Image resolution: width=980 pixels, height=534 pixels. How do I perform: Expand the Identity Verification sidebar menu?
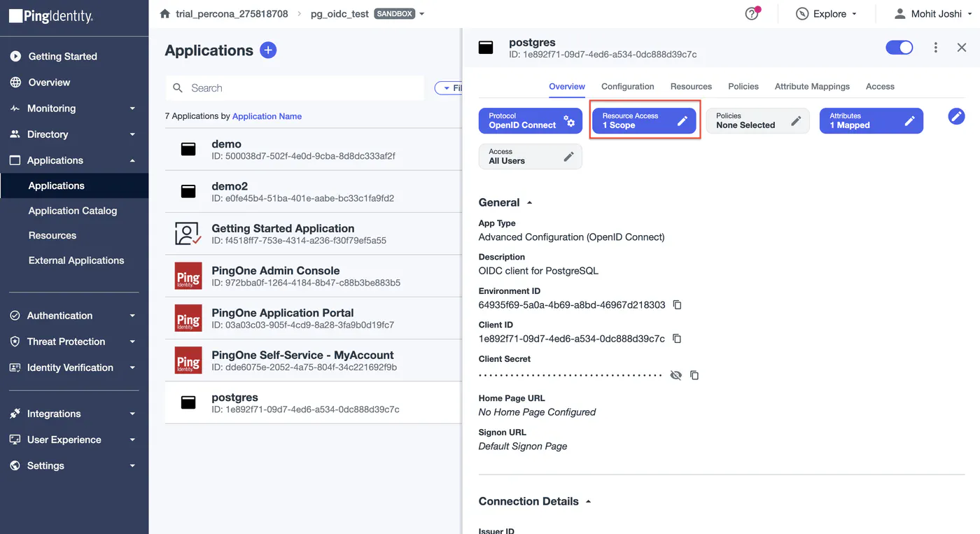pos(132,367)
